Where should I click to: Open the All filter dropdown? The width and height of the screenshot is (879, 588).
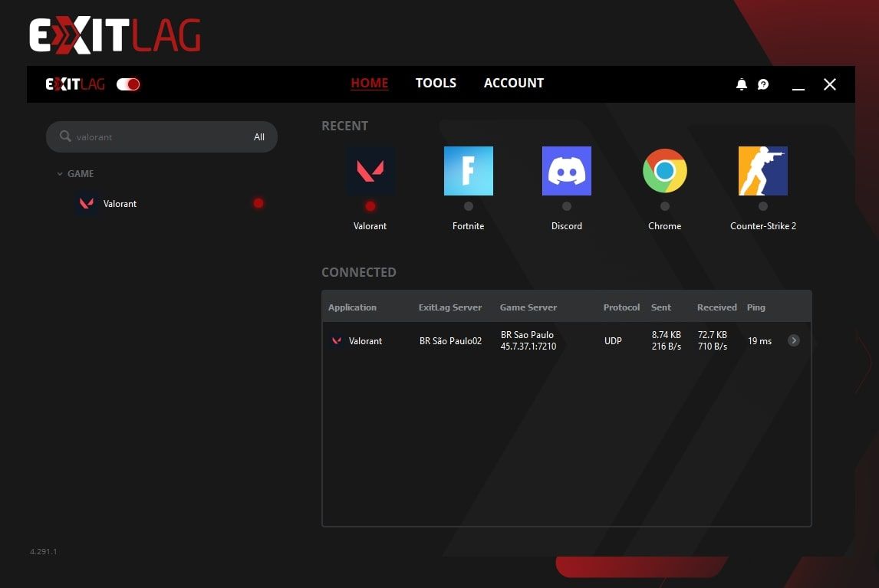tap(259, 137)
